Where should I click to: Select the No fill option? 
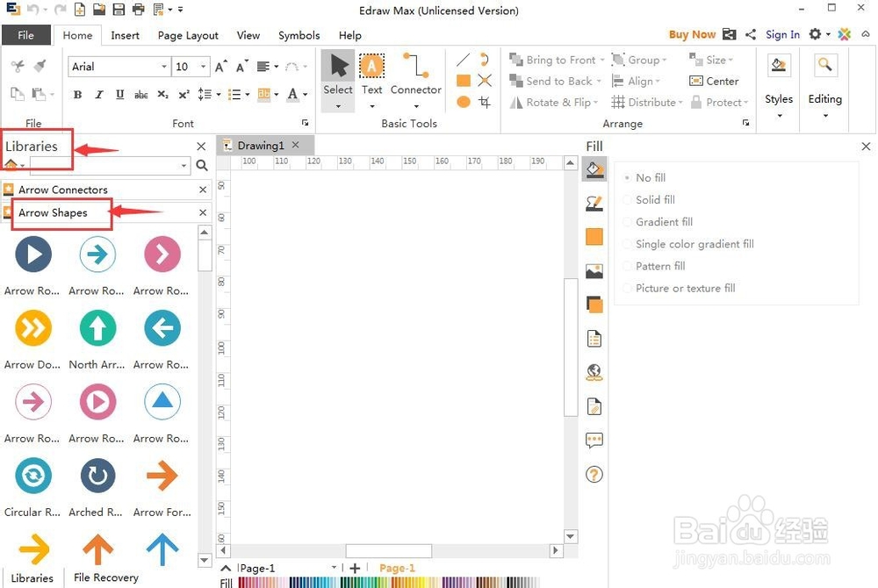click(644, 178)
